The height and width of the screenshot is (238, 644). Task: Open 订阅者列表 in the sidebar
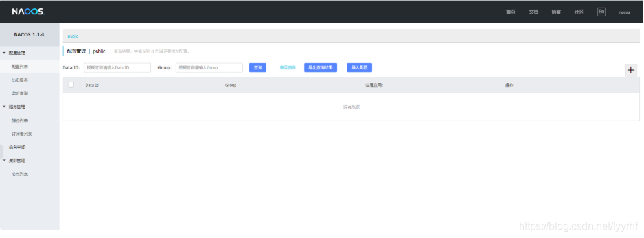pos(22,134)
